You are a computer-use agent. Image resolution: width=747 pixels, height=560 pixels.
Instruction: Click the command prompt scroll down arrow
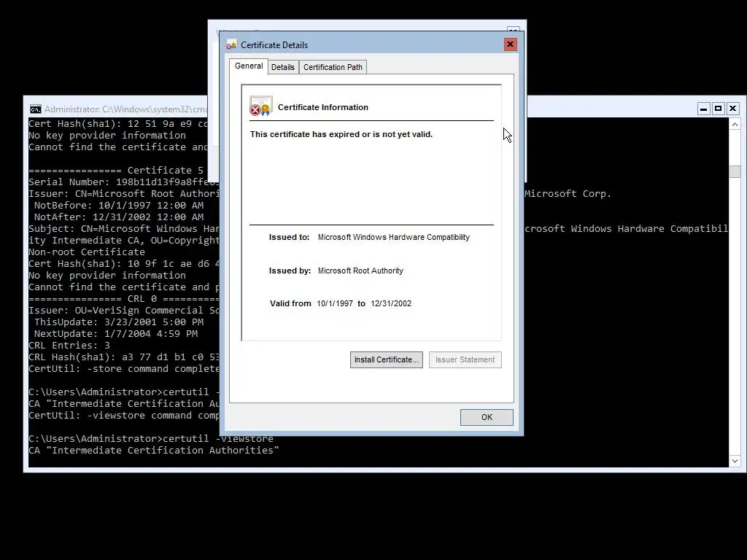coord(735,461)
